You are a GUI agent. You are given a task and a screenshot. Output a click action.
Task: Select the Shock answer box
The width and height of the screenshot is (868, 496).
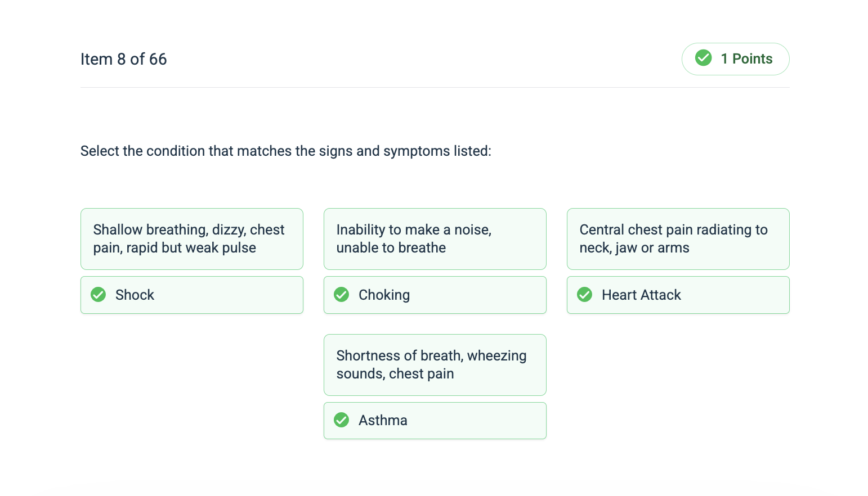click(x=192, y=295)
